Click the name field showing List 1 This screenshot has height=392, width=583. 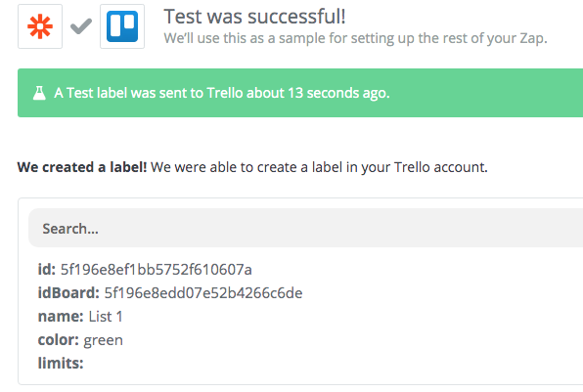point(80,317)
